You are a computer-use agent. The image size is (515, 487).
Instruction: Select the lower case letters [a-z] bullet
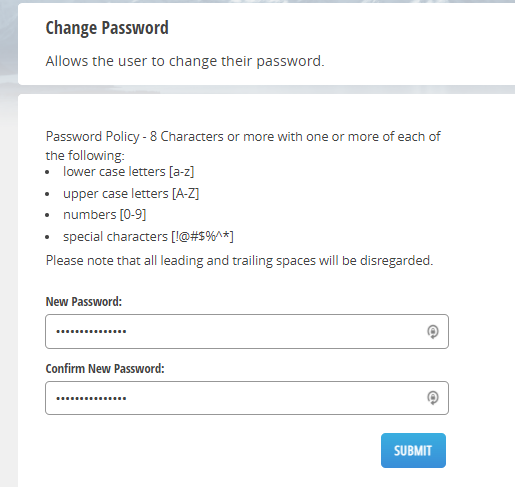click(x=129, y=172)
